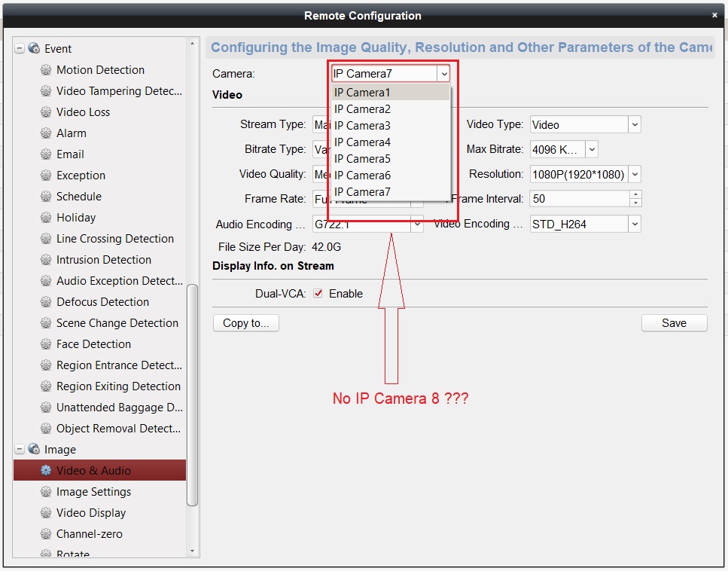Open the Resolution dropdown
The image size is (728, 571).
(x=635, y=175)
